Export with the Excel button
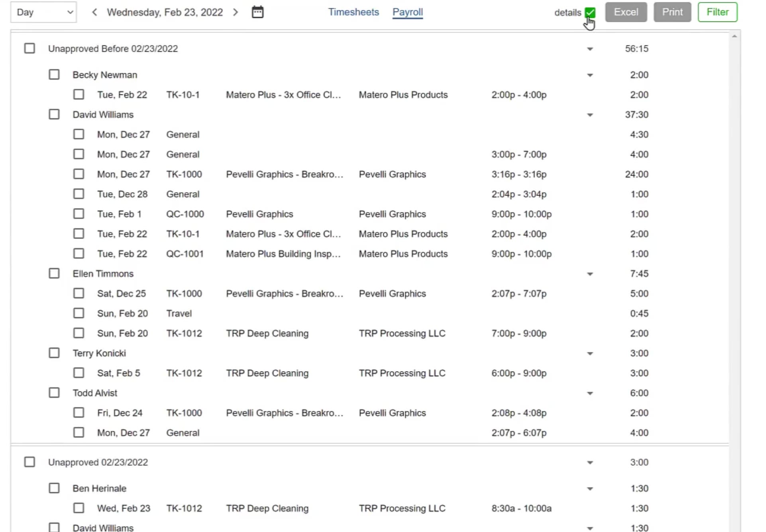The width and height of the screenshot is (766, 532). point(626,12)
